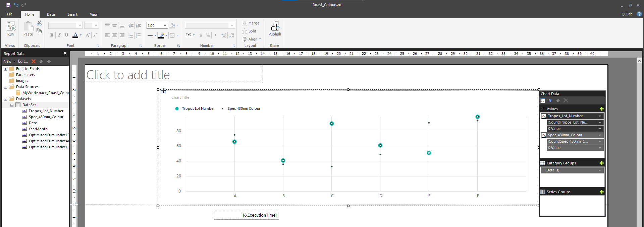
Task: Increase paragraph indent
Action: point(138,25)
